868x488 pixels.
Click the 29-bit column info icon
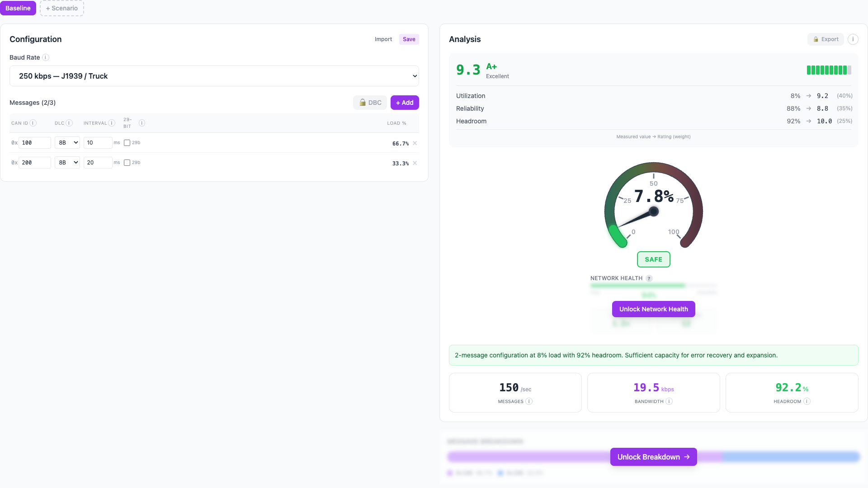[x=142, y=123]
